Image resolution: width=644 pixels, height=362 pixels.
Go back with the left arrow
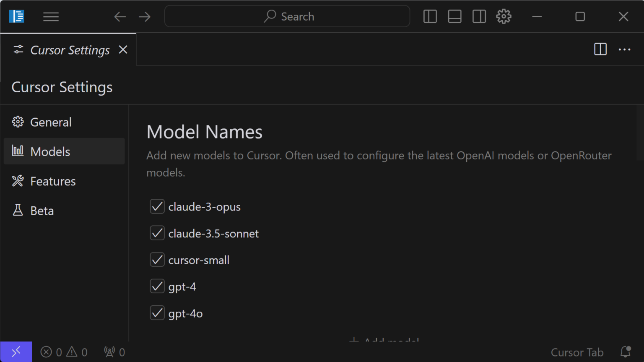pyautogui.click(x=120, y=16)
